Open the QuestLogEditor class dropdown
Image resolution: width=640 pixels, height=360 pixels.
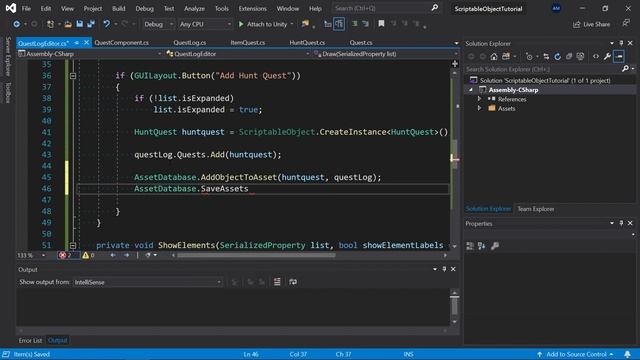238,54
